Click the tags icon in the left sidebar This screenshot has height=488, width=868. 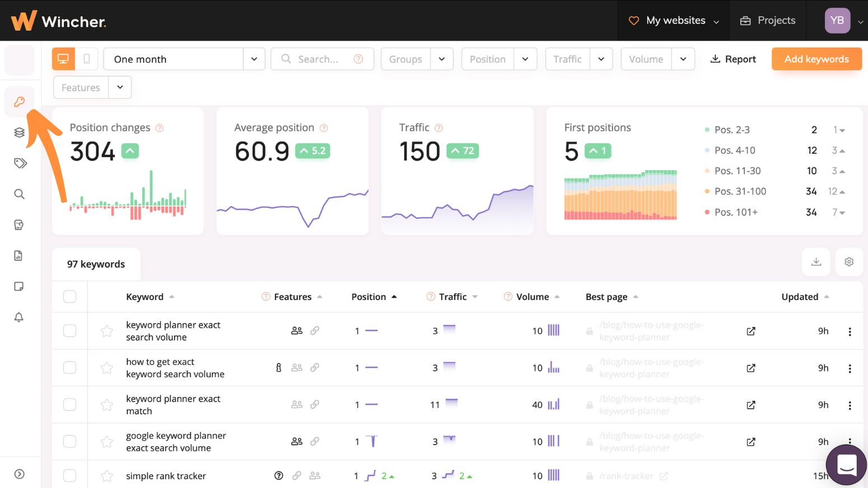click(x=20, y=163)
